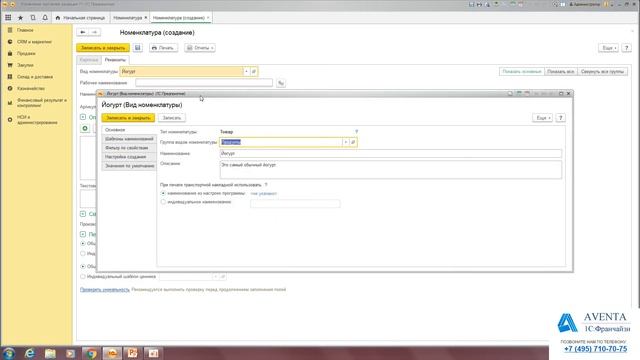Open the media player taskbar icon
This screenshot has height=360, width=640.
click(71, 353)
